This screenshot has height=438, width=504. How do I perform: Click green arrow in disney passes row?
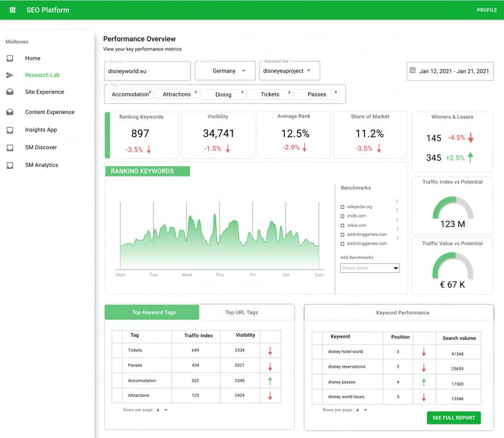423,382
